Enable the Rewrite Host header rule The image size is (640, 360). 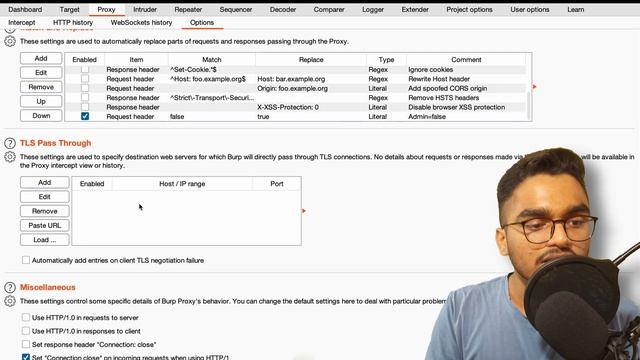85,78
